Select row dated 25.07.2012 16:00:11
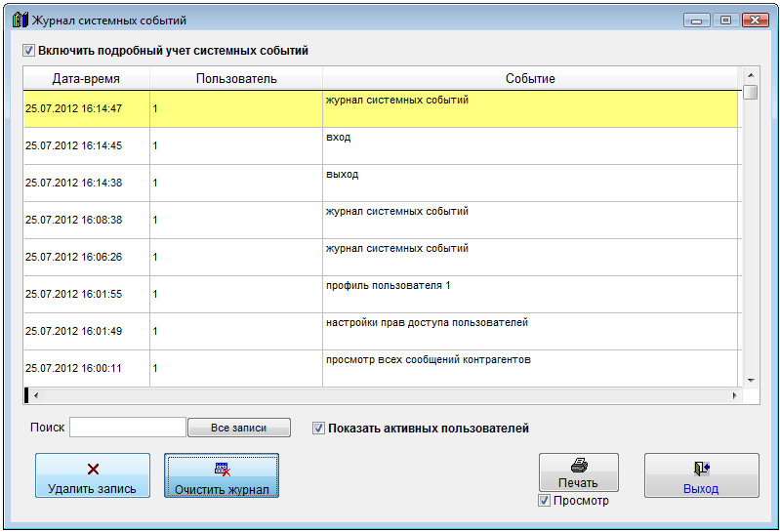Image resolution: width=780 pixels, height=532 pixels. click(x=381, y=368)
